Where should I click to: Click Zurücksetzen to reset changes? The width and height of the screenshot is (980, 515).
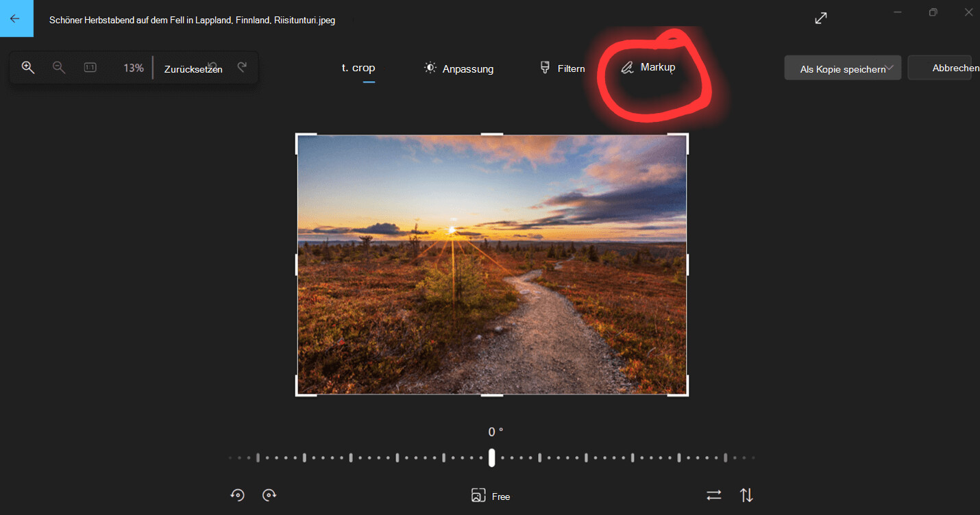click(x=193, y=69)
